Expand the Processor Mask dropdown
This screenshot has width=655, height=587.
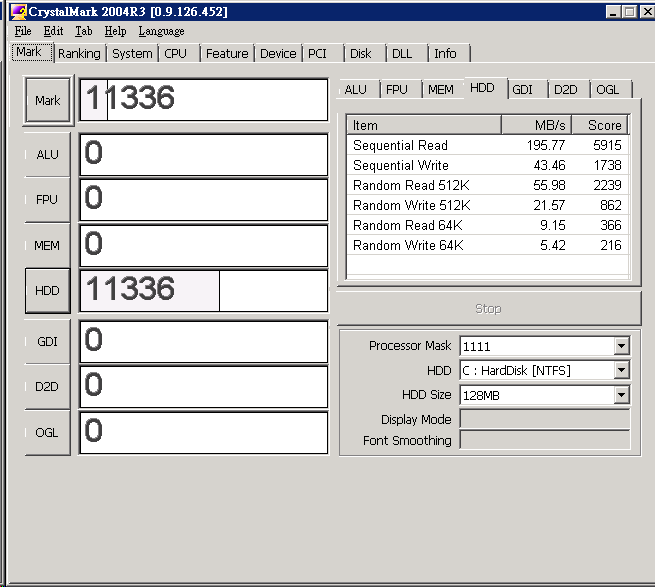click(x=621, y=346)
